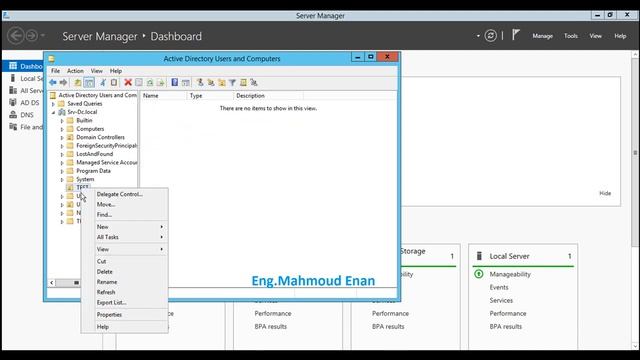Open the File menu in ADUC window
The image size is (640, 360).
coord(56,71)
